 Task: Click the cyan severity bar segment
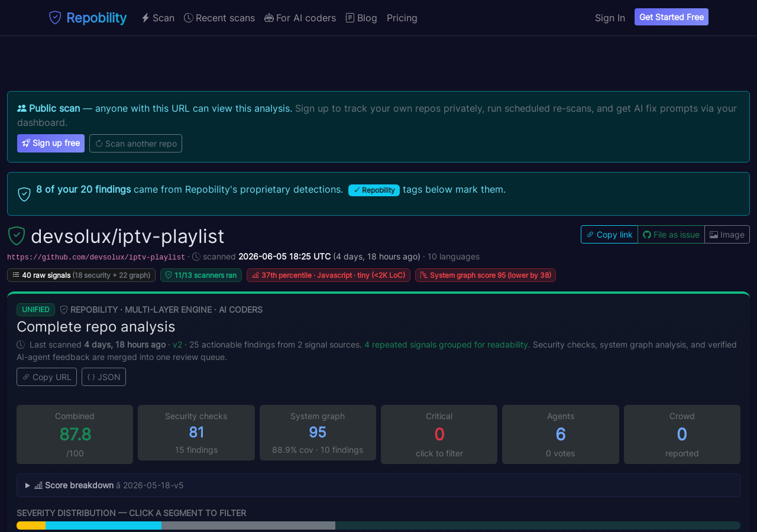[x=103, y=525]
